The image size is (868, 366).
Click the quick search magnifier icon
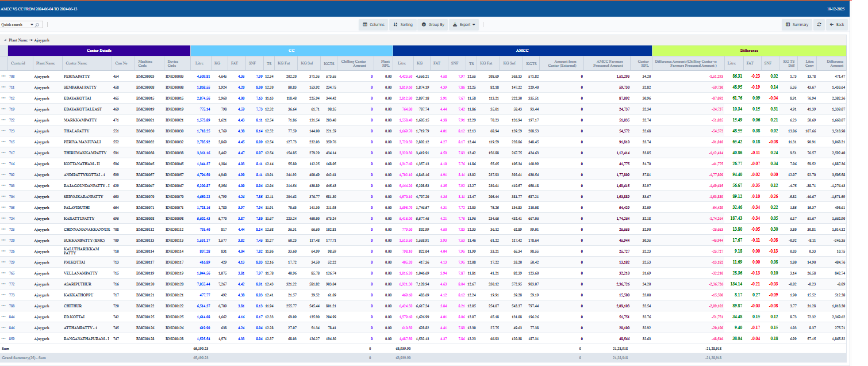pos(37,25)
